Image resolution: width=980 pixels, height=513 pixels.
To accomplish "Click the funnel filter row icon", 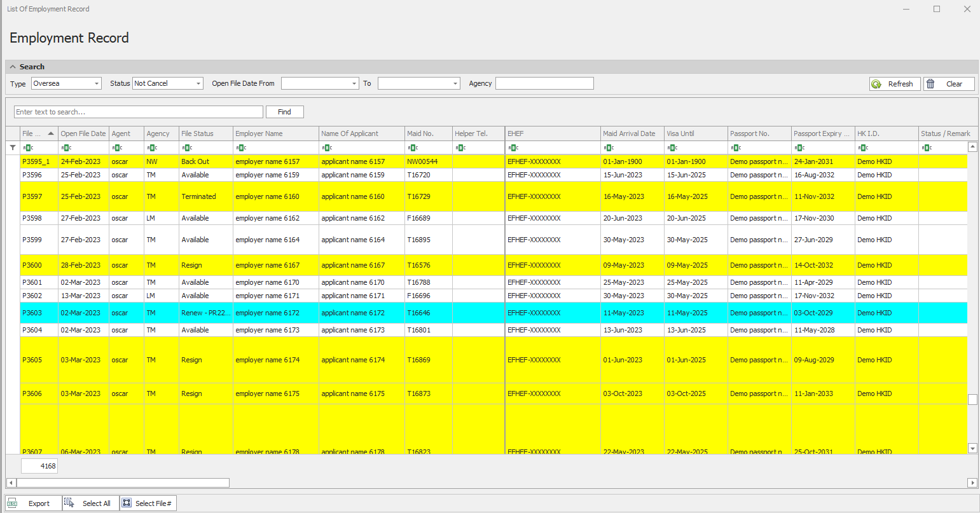I will [13, 147].
